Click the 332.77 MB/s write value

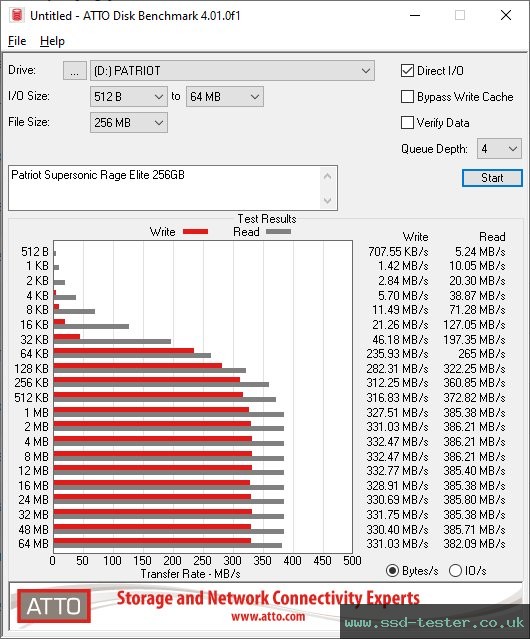[397, 471]
